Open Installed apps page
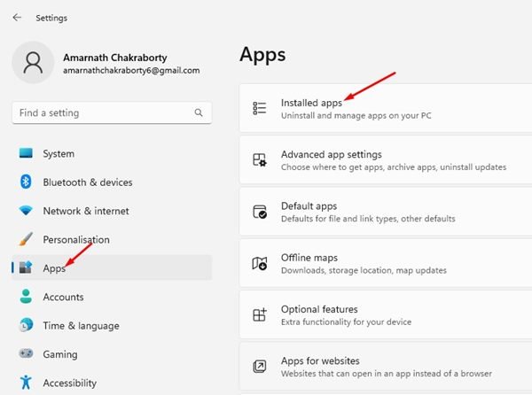The width and height of the screenshot is (532, 395). 386,108
